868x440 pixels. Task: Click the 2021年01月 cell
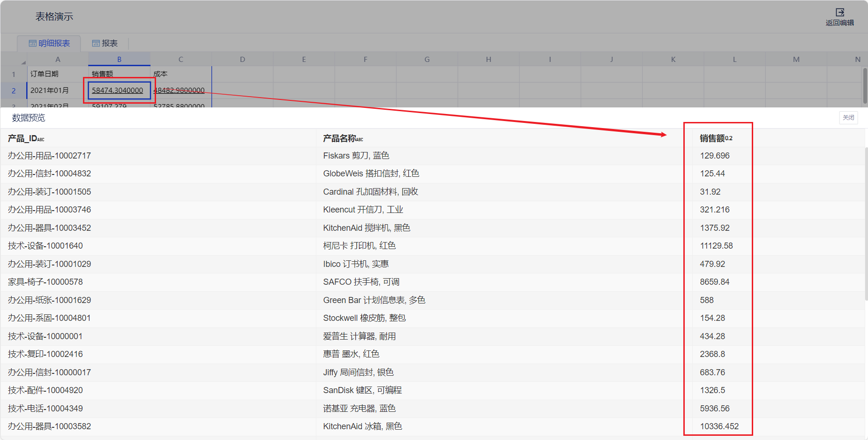point(50,91)
